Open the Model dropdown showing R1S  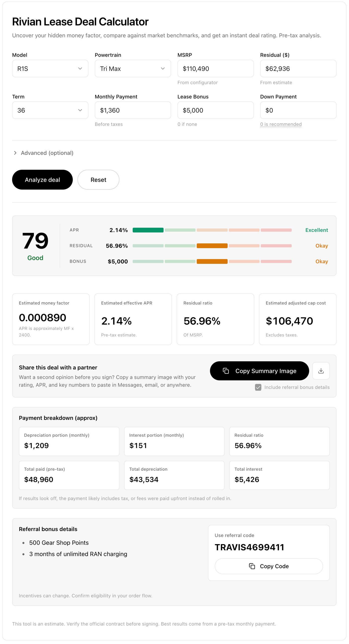point(50,68)
